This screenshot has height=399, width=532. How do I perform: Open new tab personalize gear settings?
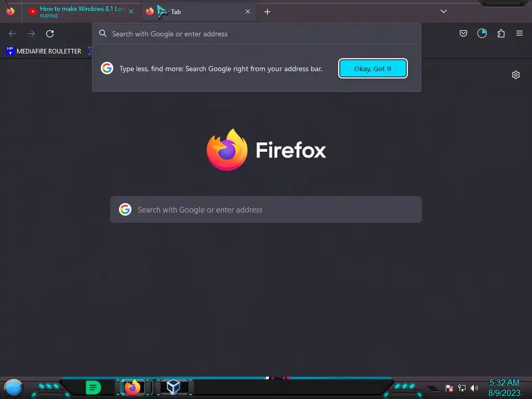516,75
